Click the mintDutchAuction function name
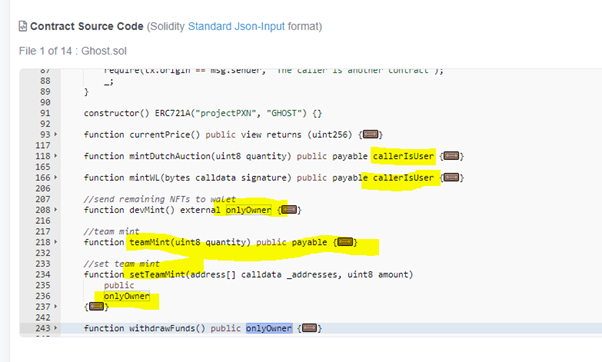 pos(170,156)
